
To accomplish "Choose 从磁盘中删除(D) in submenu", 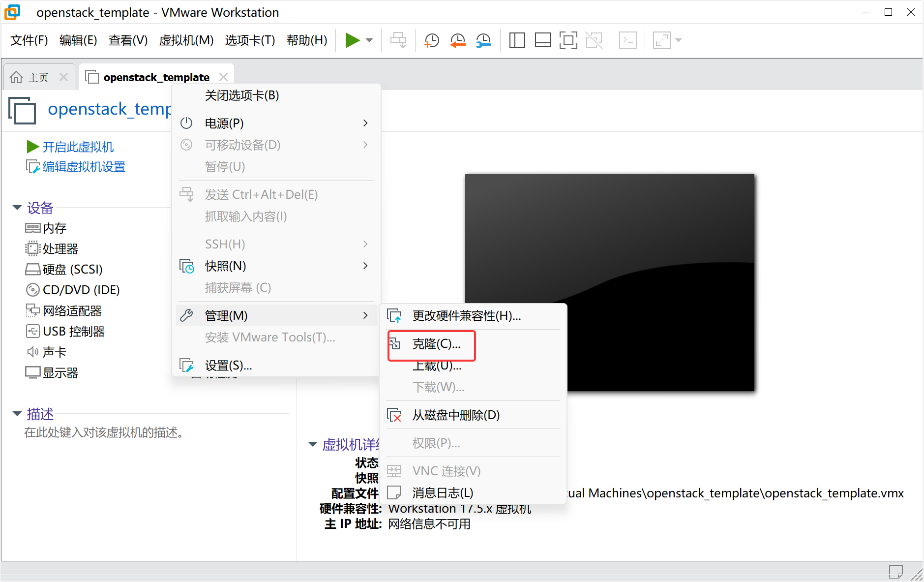I will tap(473, 415).
